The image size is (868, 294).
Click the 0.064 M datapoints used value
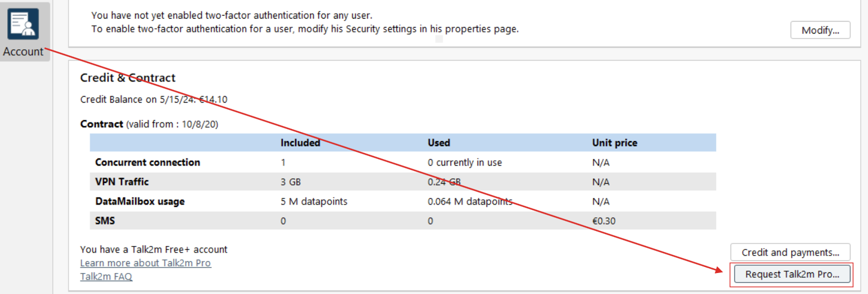470,202
